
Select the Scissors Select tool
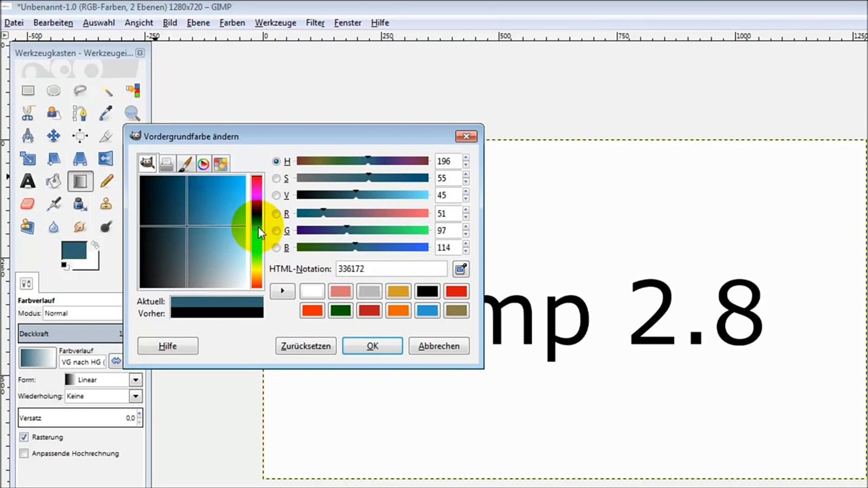pyautogui.click(x=28, y=113)
